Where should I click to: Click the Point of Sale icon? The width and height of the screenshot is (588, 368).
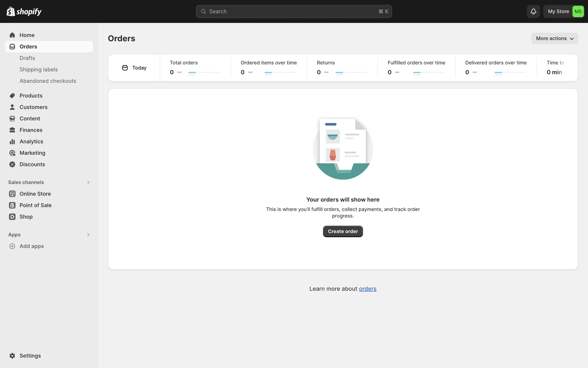point(12,205)
